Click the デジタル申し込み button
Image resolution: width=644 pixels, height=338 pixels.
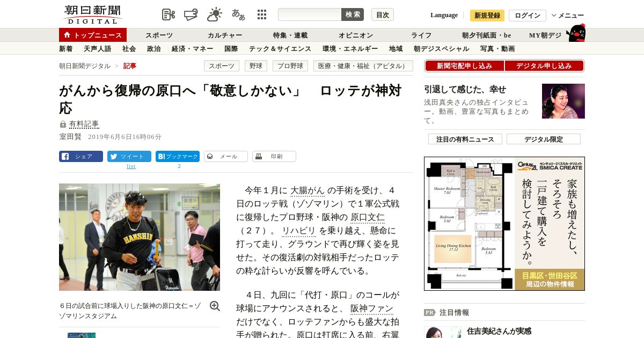544,66
